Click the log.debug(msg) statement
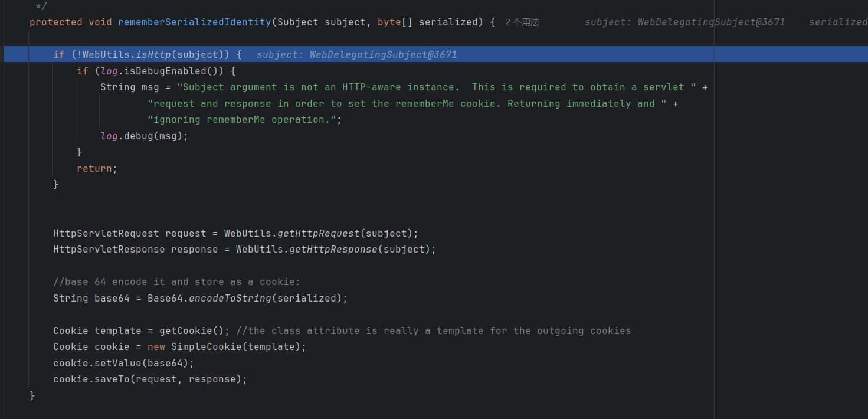The width and height of the screenshot is (868, 419). (144, 136)
